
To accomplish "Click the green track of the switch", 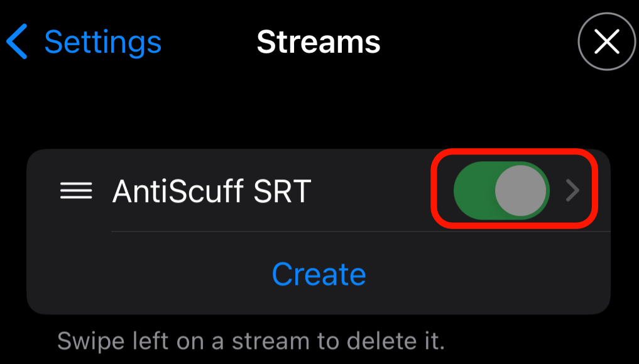I will point(473,191).
